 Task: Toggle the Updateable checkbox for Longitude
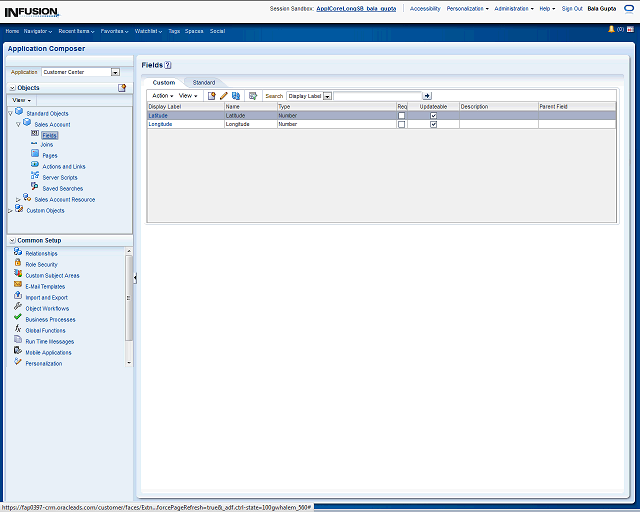(x=433, y=124)
